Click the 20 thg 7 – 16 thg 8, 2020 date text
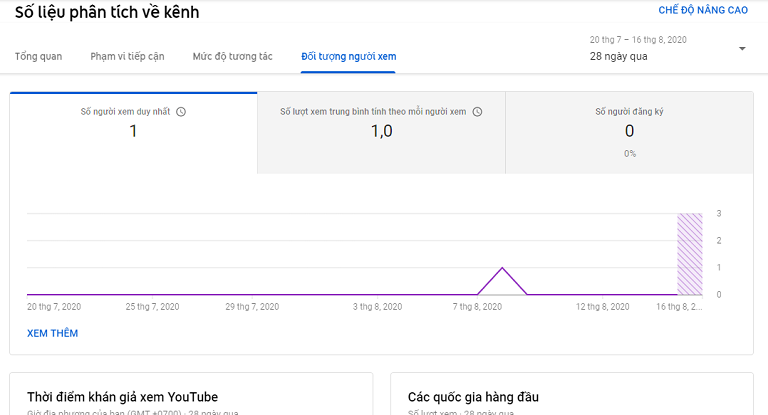The image size is (768, 415). pos(638,40)
